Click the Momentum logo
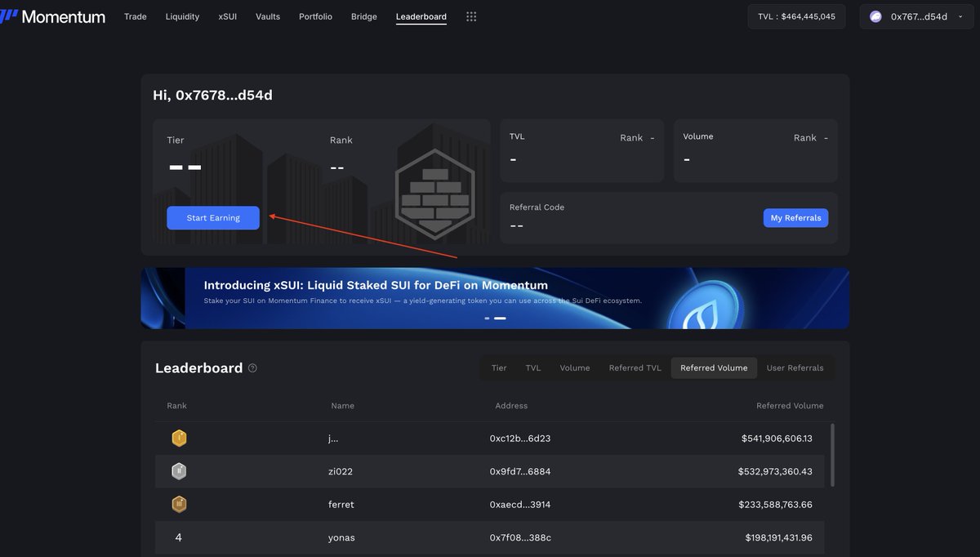Viewport: 980px width, 557px height. coord(52,16)
